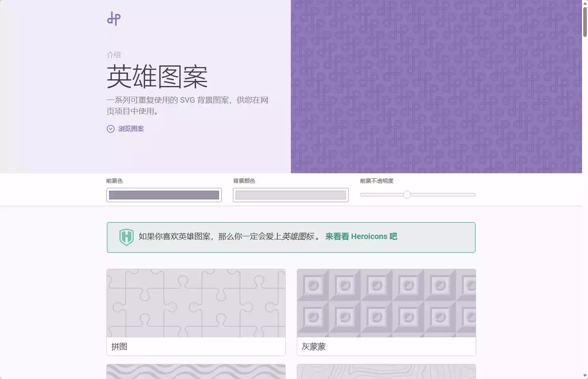The width and height of the screenshot is (588, 379).
Task: Click the 介绍 label above the heading
Action: pyautogui.click(x=113, y=55)
